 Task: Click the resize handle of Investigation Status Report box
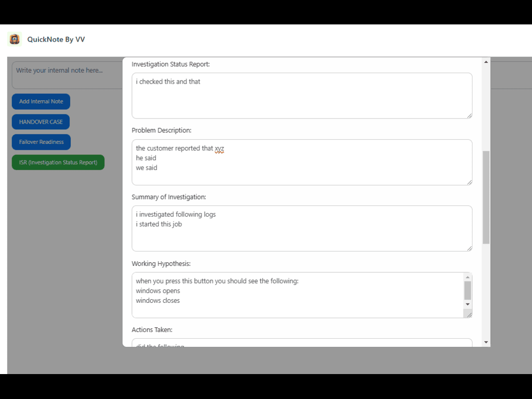469,115
